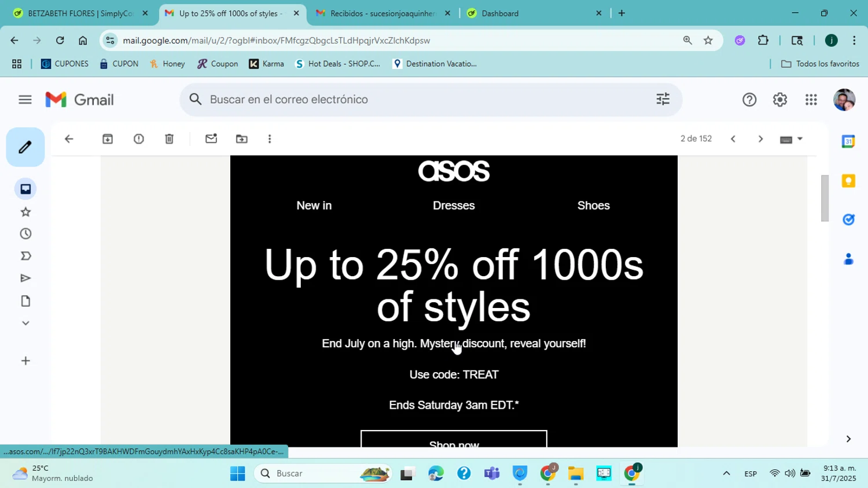Open Honey bookmark
Image resolution: width=868 pixels, height=488 pixels.
click(167, 64)
